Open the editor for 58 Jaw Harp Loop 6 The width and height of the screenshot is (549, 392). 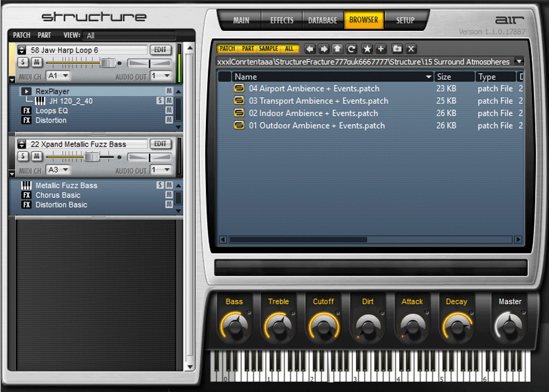pyautogui.click(x=160, y=50)
